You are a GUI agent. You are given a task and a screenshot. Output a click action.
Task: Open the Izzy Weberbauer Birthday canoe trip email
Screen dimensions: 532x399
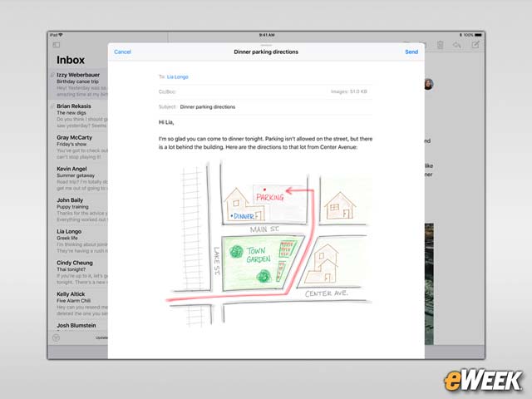[79, 85]
